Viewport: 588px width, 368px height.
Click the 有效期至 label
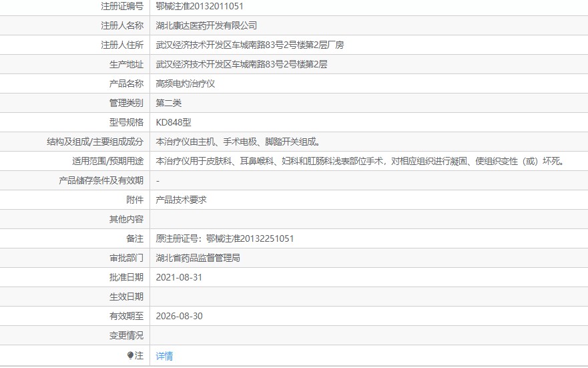[126, 316]
